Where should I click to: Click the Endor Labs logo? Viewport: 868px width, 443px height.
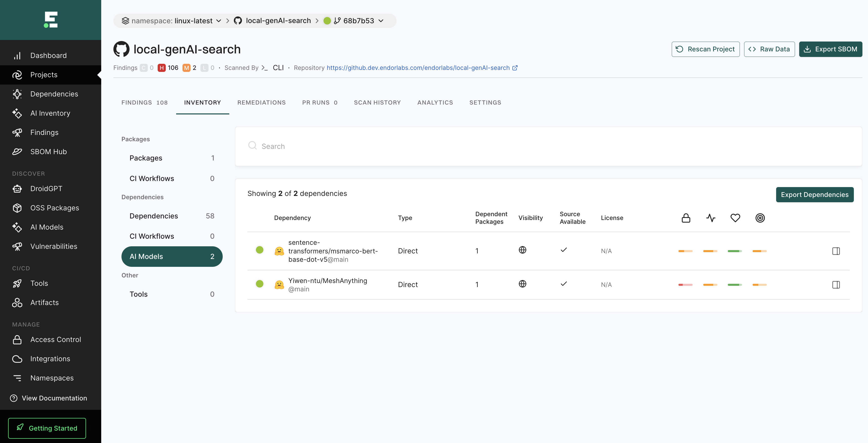pyautogui.click(x=51, y=19)
